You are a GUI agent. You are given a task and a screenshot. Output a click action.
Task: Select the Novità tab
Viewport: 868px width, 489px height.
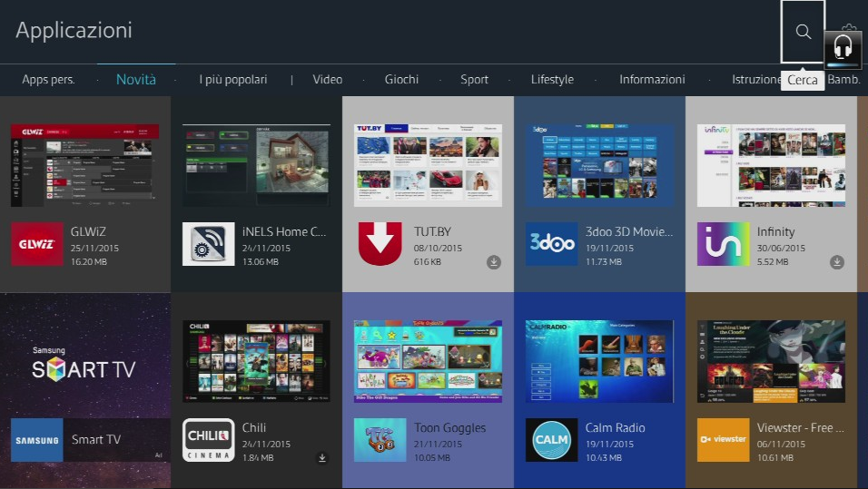click(136, 80)
